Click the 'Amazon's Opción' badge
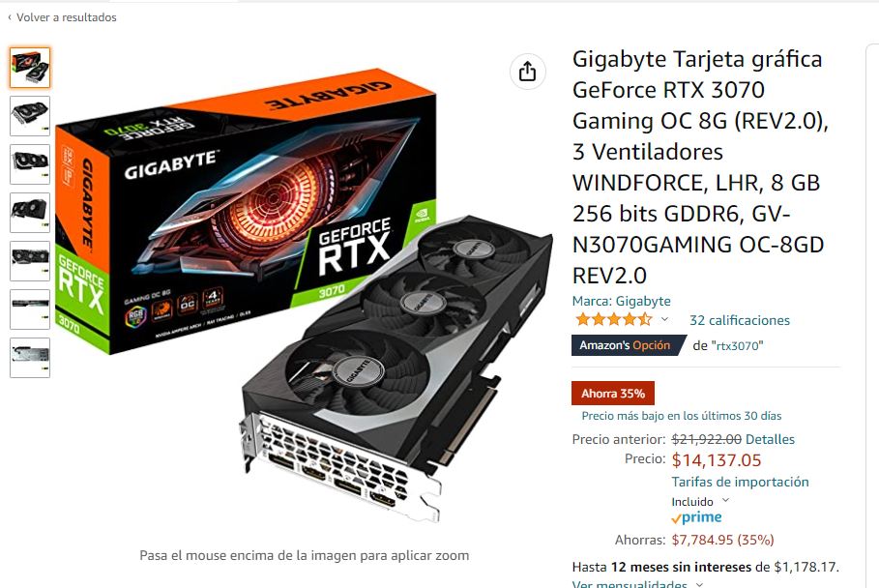The height and width of the screenshot is (588, 879). click(629, 345)
